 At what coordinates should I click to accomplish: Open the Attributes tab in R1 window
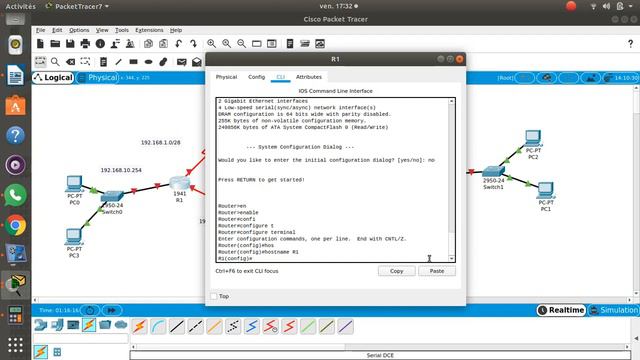(309, 77)
